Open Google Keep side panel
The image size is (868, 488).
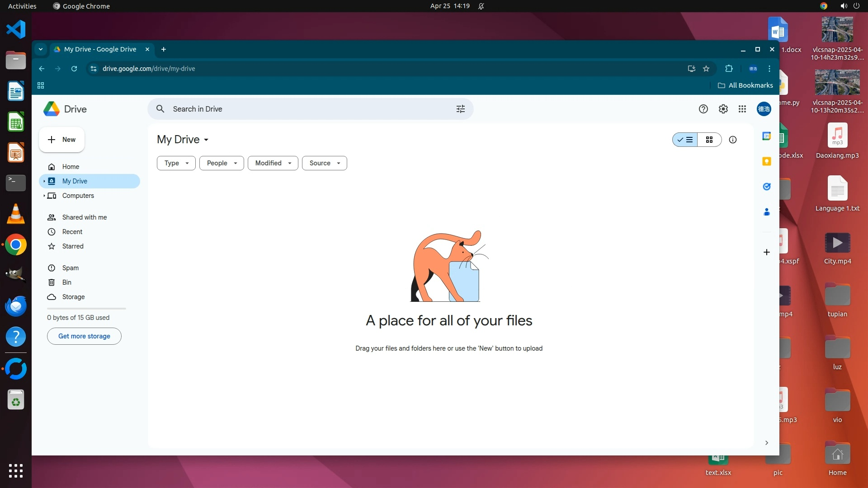tap(767, 161)
